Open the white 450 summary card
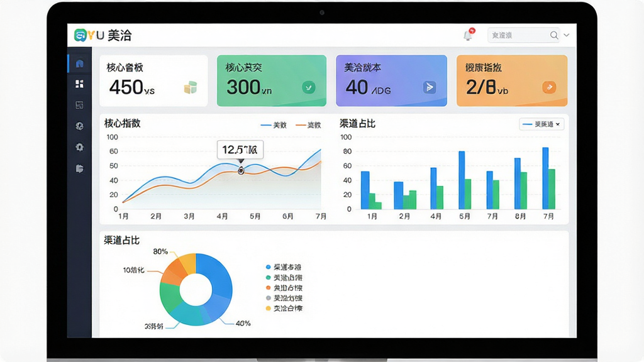Image resolution: width=644 pixels, height=362 pixels. 153,81
